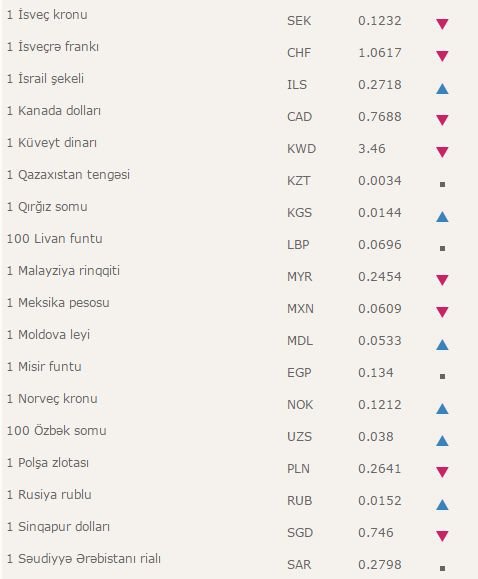Click the red down arrow for MXN
The image size is (478, 579).
coord(442,312)
